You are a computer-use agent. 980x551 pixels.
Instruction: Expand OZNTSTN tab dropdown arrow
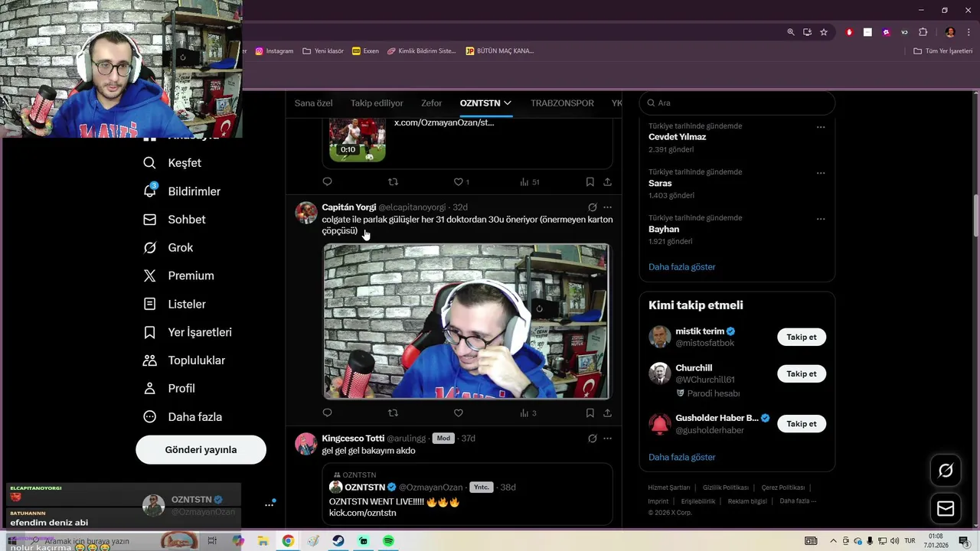(x=507, y=103)
